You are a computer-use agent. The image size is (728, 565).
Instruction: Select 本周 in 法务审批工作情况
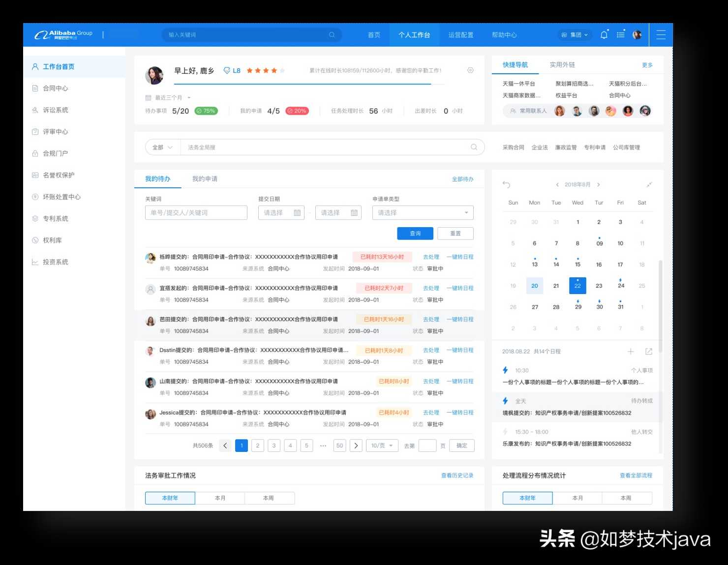pos(269,498)
